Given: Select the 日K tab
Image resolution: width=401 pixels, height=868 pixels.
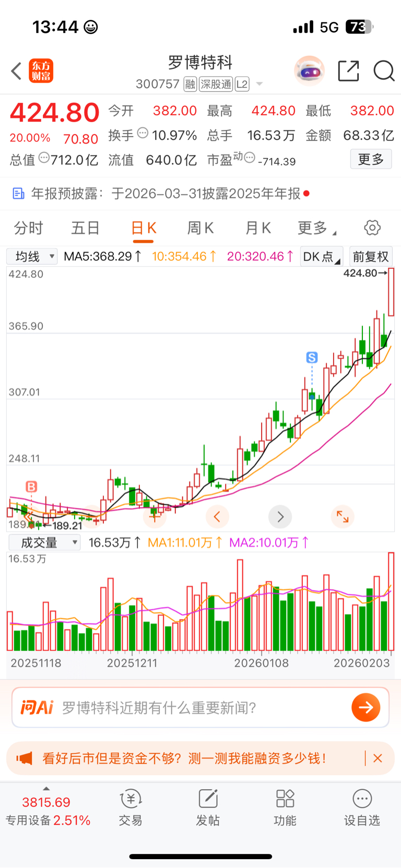Looking at the screenshot, I should [x=143, y=228].
